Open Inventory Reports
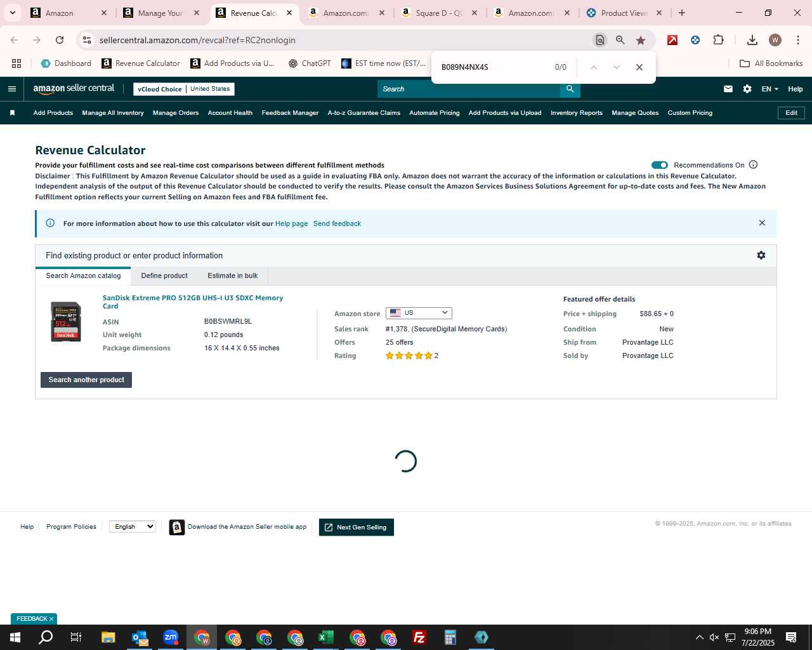 tap(577, 113)
